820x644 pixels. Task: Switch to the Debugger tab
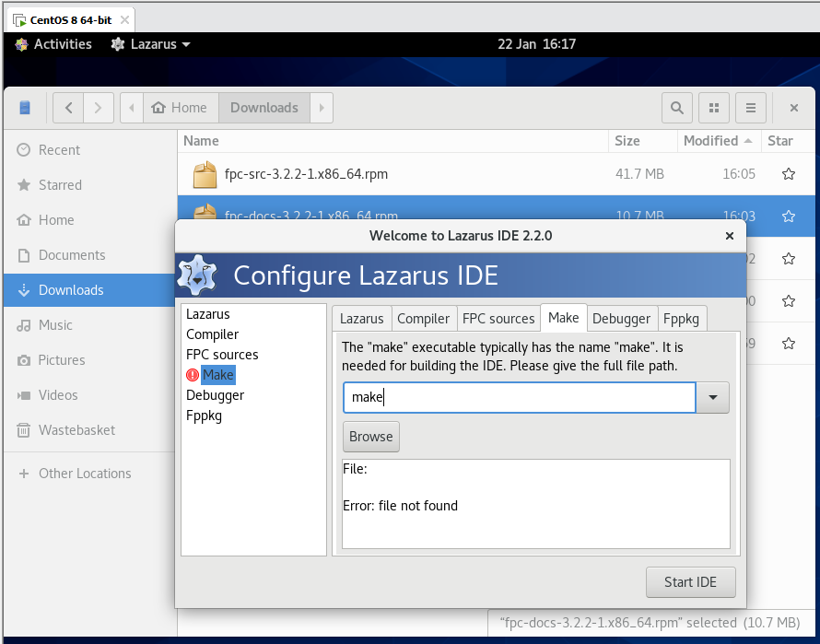tap(621, 319)
